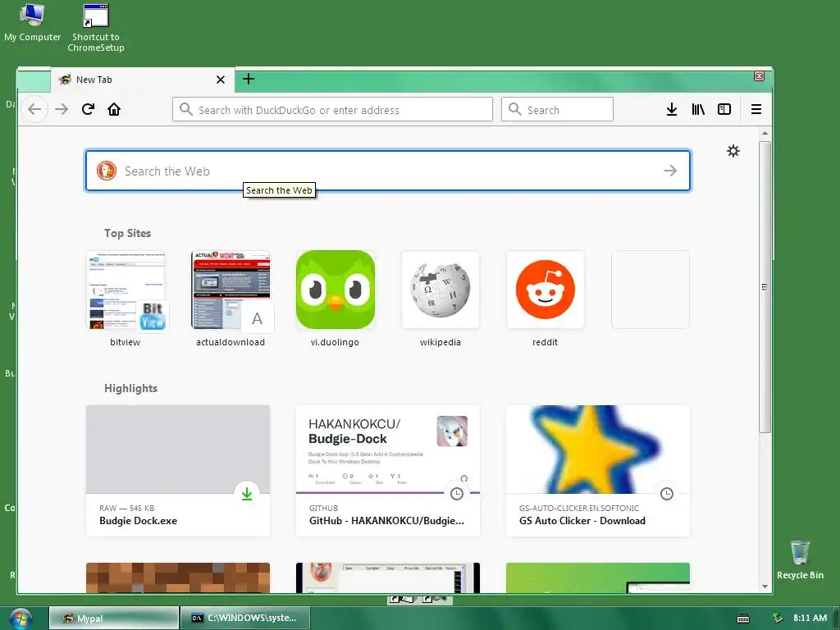Close the Mypal browser window
Screen dimensions: 840x630
[x=759, y=76]
